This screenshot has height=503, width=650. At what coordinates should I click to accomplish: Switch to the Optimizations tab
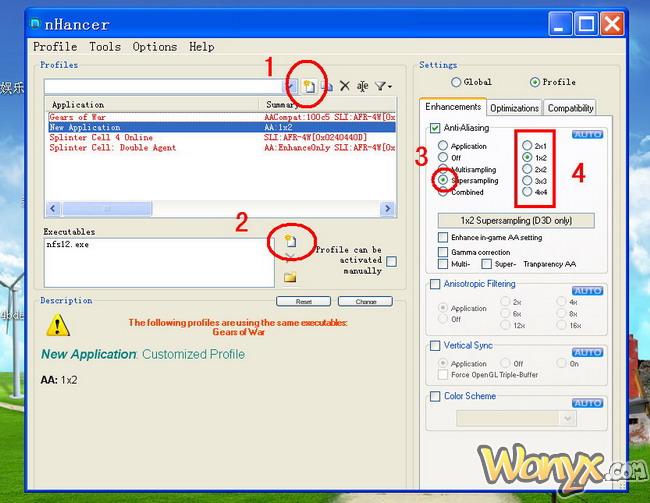515,108
